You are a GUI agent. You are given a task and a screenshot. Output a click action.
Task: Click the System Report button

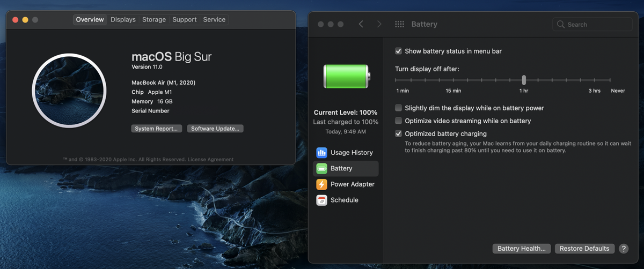click(157, 129)
